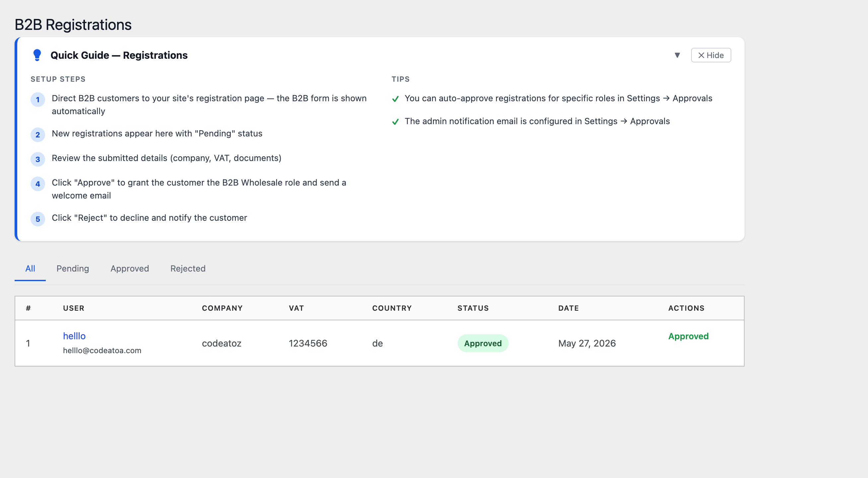The image size is (868, 478).
Task: Click the VAT column header
Action: coord(297,308)
